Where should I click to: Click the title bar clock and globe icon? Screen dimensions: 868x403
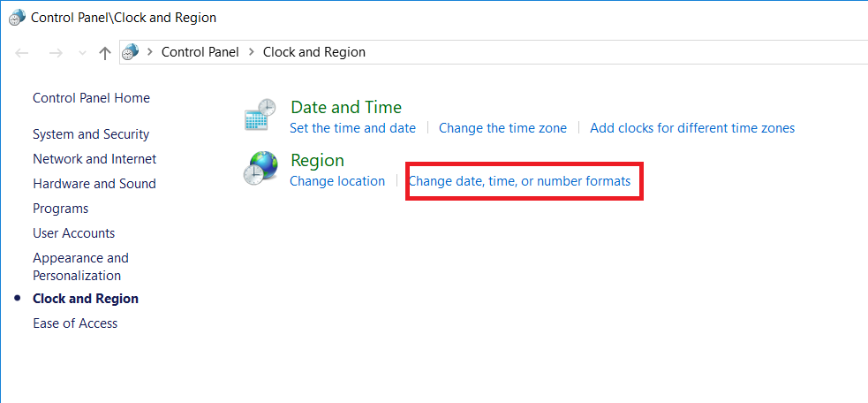click(17, 17)
